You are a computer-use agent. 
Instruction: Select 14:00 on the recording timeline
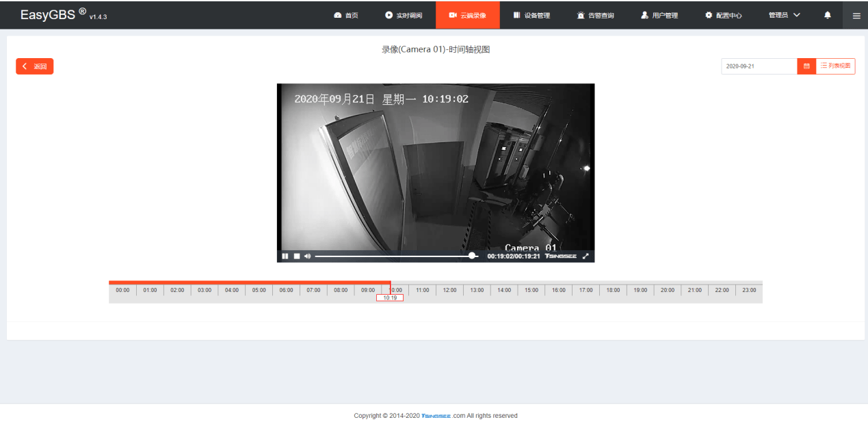[503, 289]
